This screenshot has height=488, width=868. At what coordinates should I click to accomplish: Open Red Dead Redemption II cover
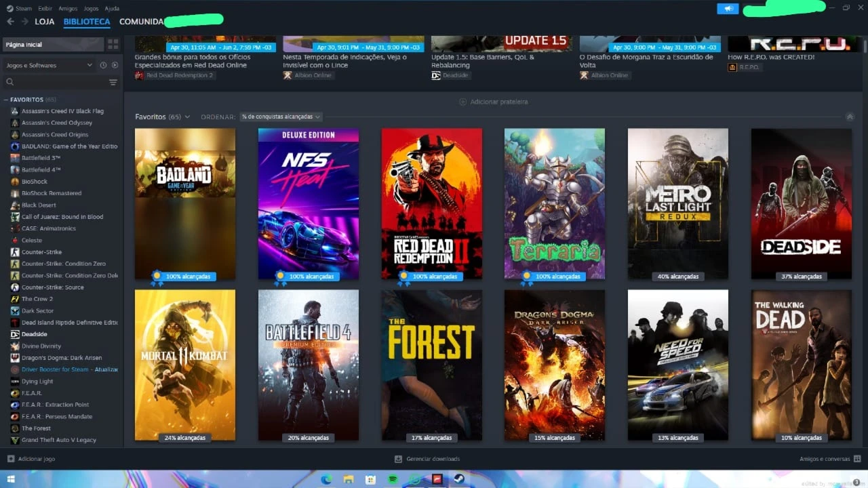tap(432, 204)
